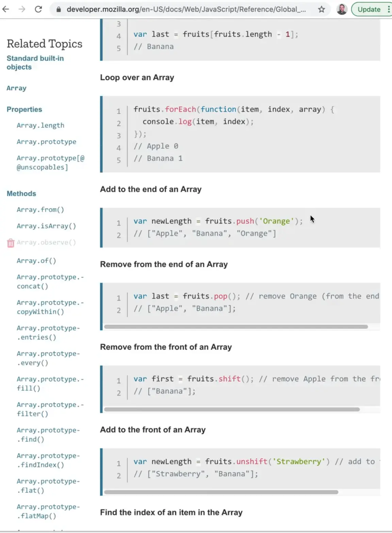Click the Array.prototype.filter() sidebar link
This screenshot has height=533, width=392.
tap(50, 409)
